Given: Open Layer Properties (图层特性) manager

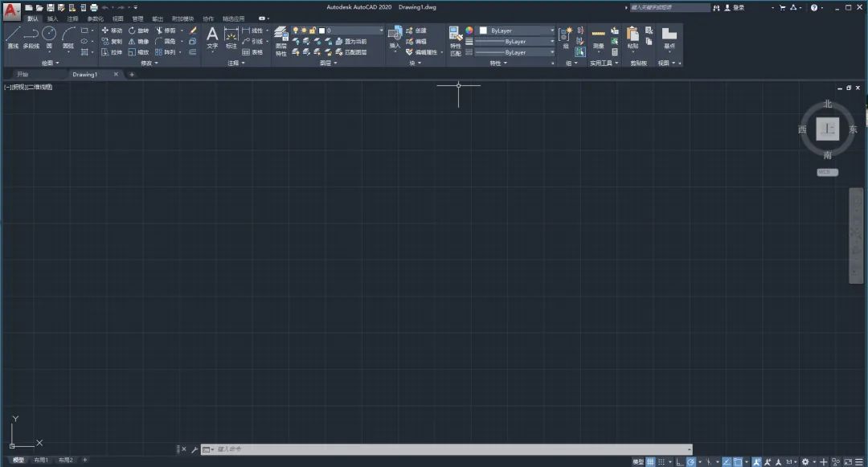Looking at the screenshot, I should click(281, 42).
